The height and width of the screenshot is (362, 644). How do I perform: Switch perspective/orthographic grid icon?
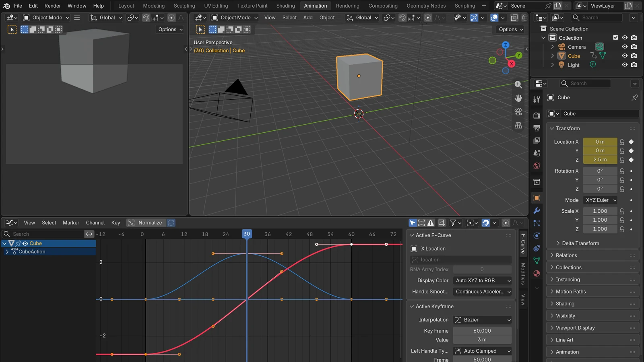point(518,125)
